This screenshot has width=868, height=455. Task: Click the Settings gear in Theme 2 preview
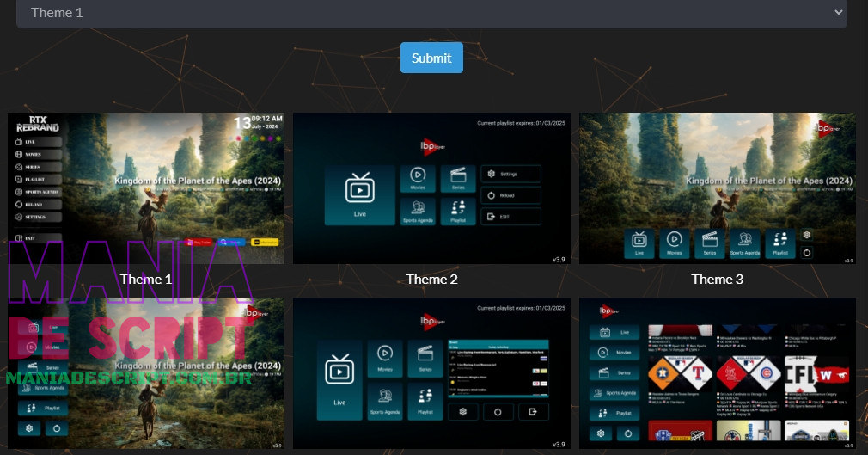(x=492, y=174)
